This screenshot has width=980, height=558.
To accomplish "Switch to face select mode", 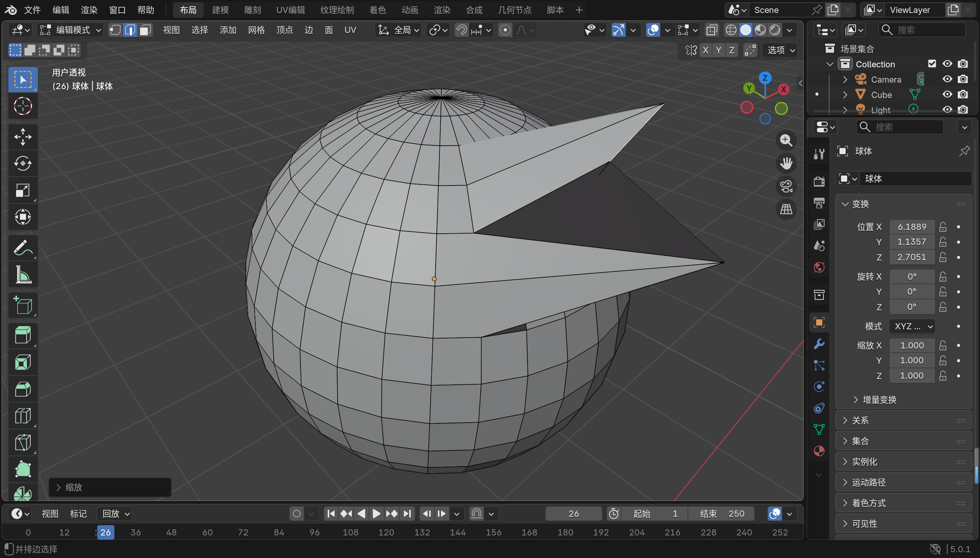I will [145, 30].
